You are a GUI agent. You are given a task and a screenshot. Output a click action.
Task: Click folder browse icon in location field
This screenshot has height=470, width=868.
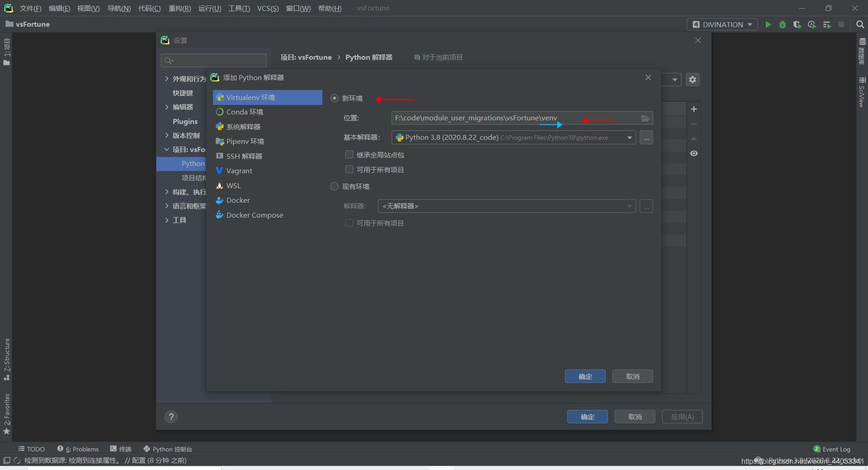tap(645, 118)
